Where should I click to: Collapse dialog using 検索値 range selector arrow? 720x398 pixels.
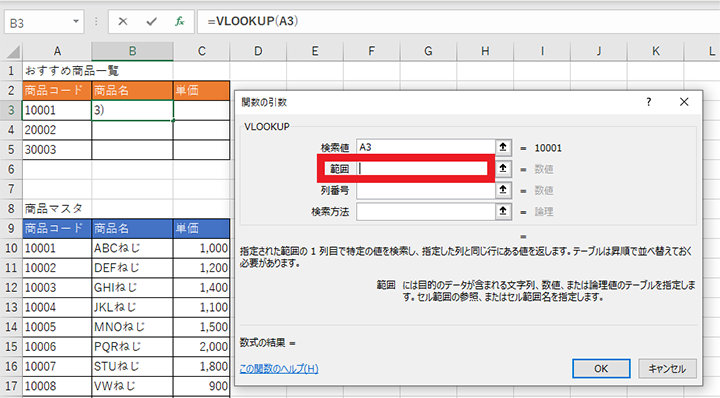tap(503, 147)
